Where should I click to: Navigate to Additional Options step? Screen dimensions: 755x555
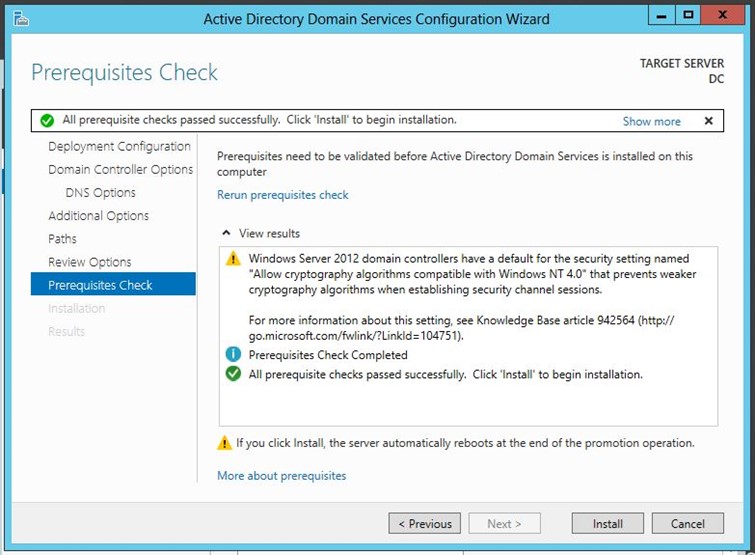click(x=98, y=216)
